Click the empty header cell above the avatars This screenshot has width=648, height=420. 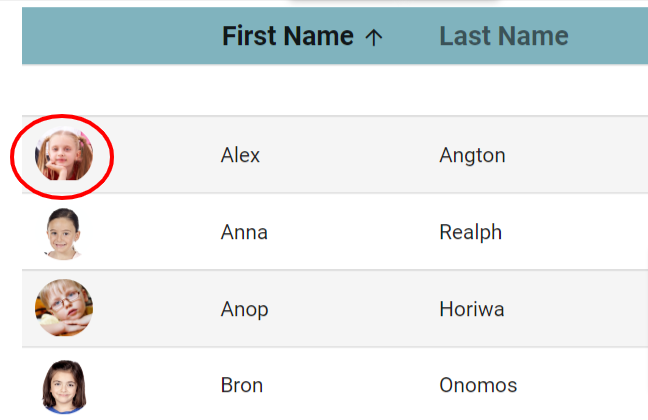click(x=118, y=36)
